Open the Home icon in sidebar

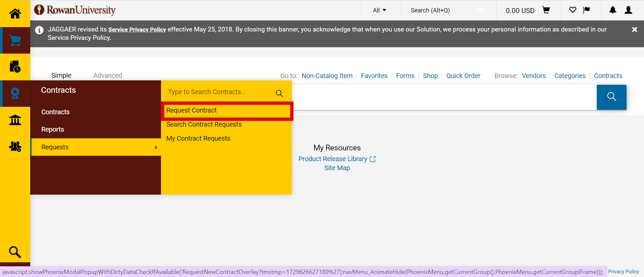click(15, 14)
